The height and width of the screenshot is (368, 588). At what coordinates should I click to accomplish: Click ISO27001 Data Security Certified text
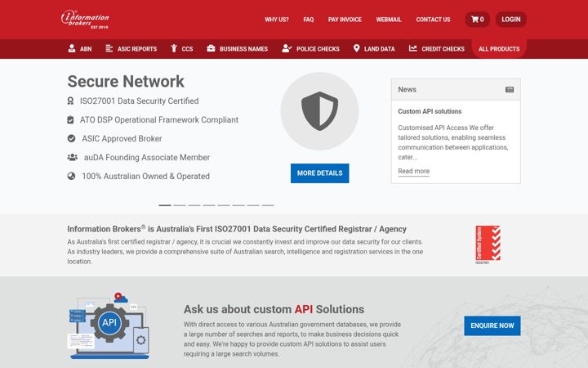pyautogui.click(x=139, y=101)
